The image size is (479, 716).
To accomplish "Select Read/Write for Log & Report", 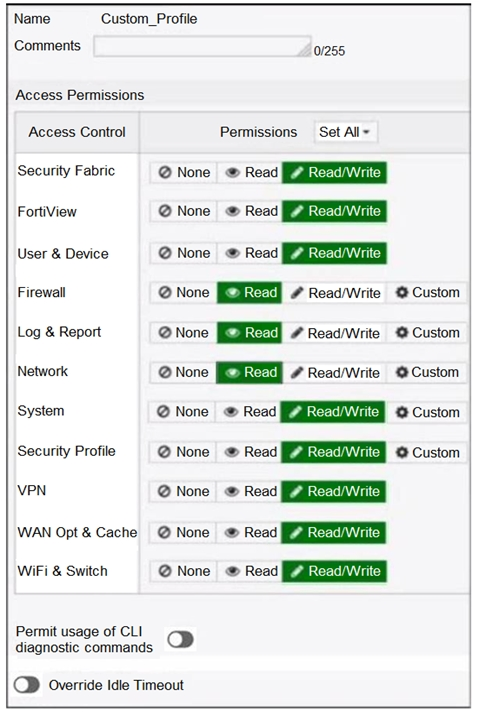I will 335,333.
